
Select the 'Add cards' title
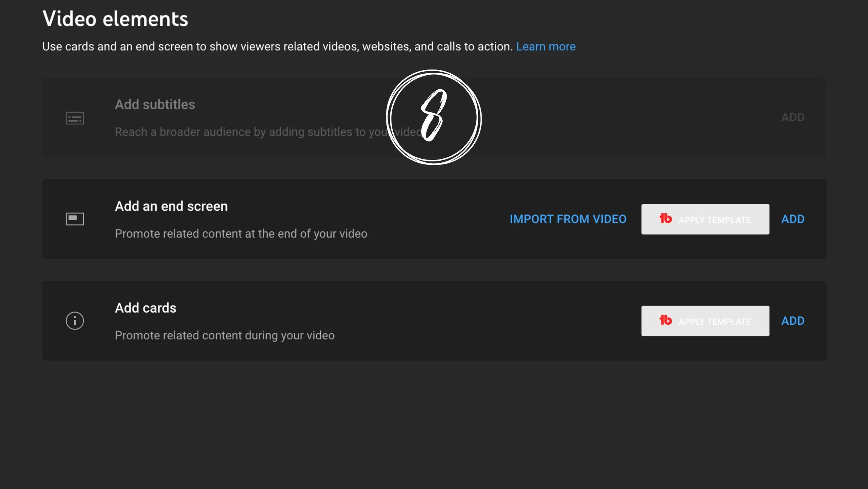point(145,308)
